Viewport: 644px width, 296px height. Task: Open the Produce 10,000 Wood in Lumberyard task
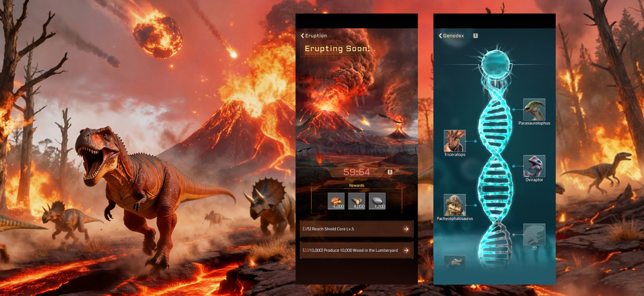pyautogui.click(x=357, y=250)
